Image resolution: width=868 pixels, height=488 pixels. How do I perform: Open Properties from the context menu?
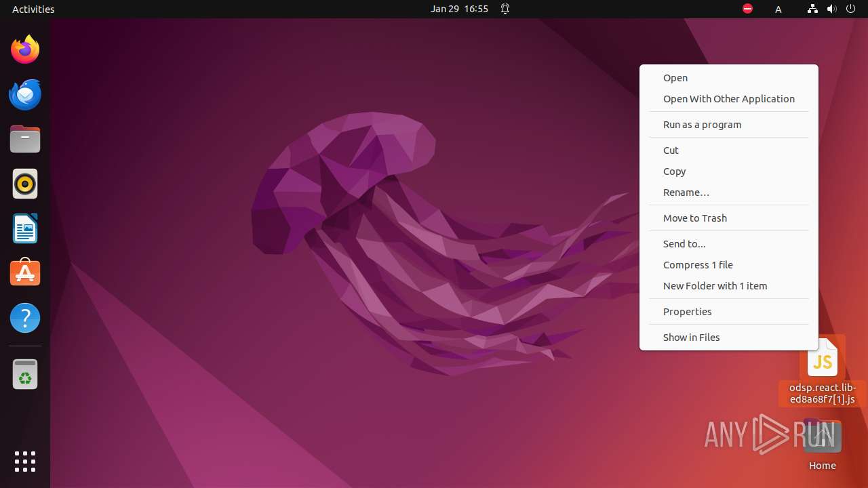pyautogui.click(x=729, y=312)
